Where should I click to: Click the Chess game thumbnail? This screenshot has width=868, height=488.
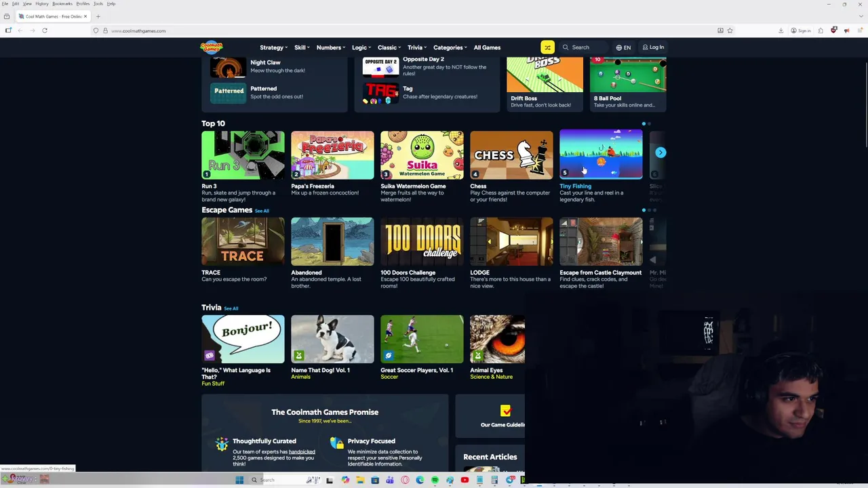(x=511, y=155)
